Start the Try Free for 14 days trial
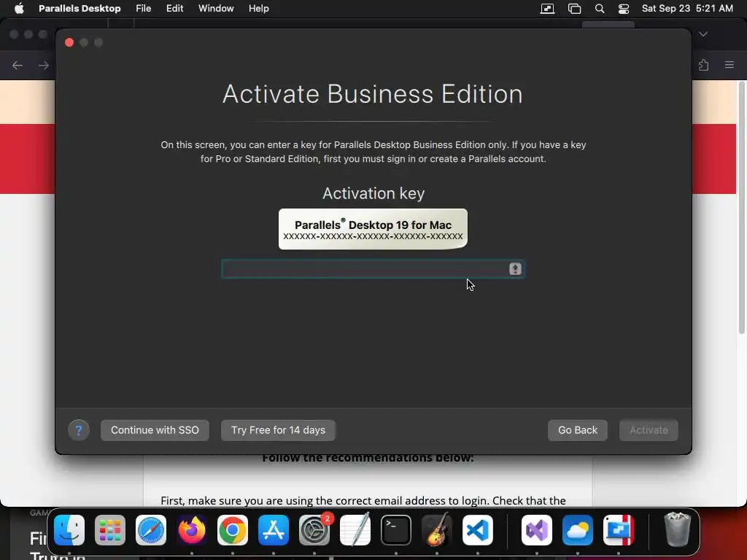 point(278,430)
